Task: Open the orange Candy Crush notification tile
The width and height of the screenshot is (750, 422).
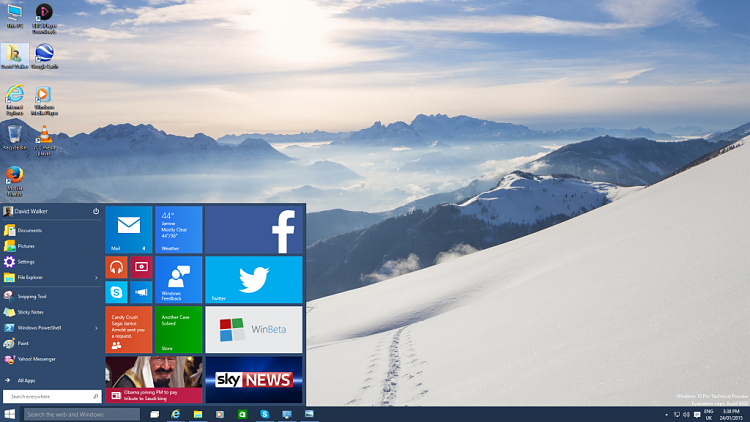Action: (129, 330)
